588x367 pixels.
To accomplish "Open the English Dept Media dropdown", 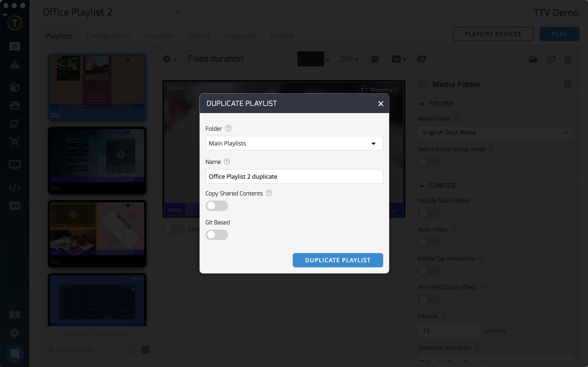I will (495, 132).
